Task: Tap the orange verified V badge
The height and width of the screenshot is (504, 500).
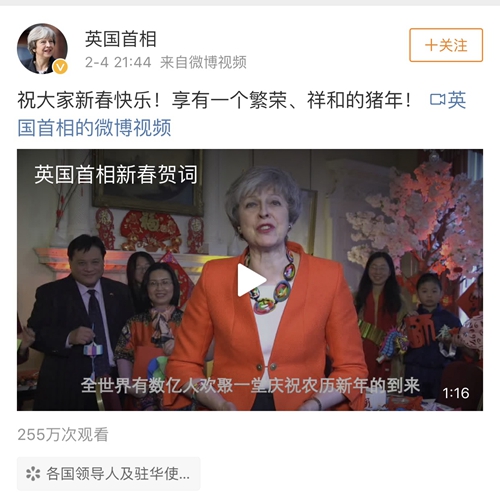Action: tap(60, 67)
